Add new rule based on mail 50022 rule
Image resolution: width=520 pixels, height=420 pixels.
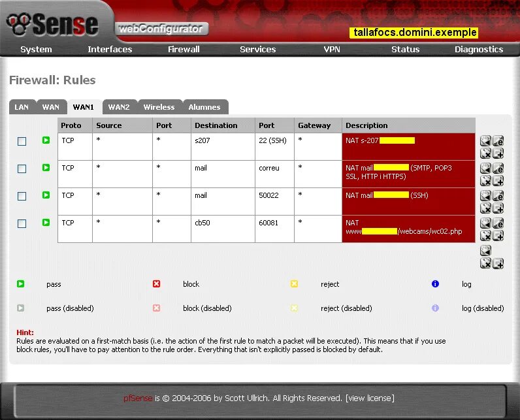pyautogui.click(x=498, y=208)
